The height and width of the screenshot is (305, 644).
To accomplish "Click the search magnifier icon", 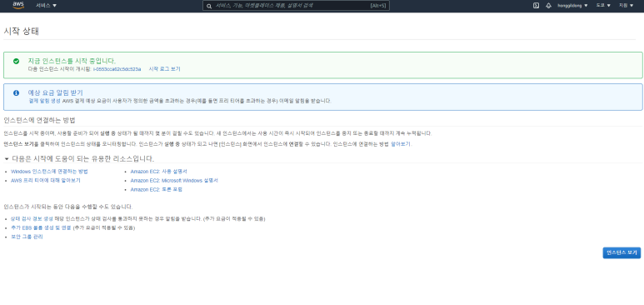I will 209,6.
